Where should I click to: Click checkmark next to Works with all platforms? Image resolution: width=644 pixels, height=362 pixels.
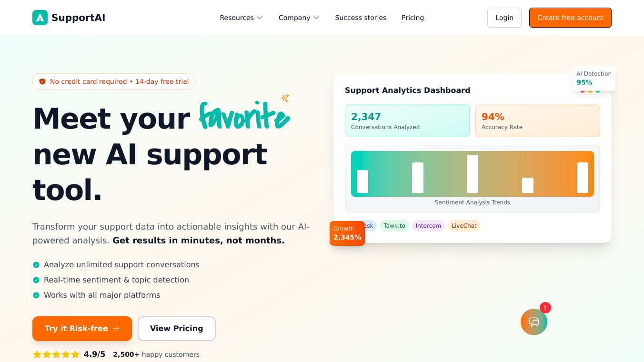pos(36,295)
